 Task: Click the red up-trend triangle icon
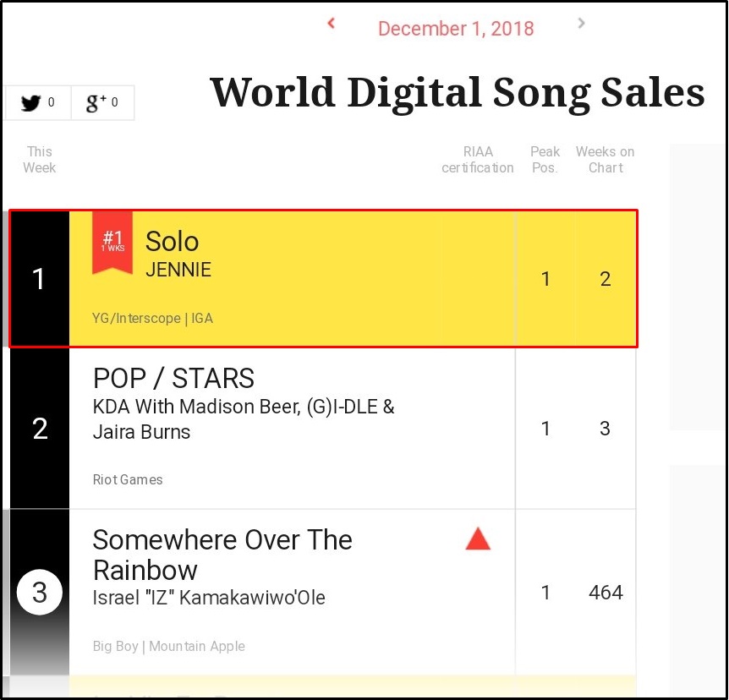478,539
